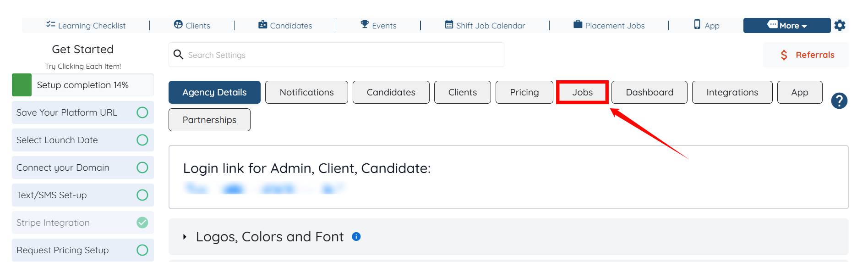
Task: Click the Events trophy icon
Action: tap(365, 24)
